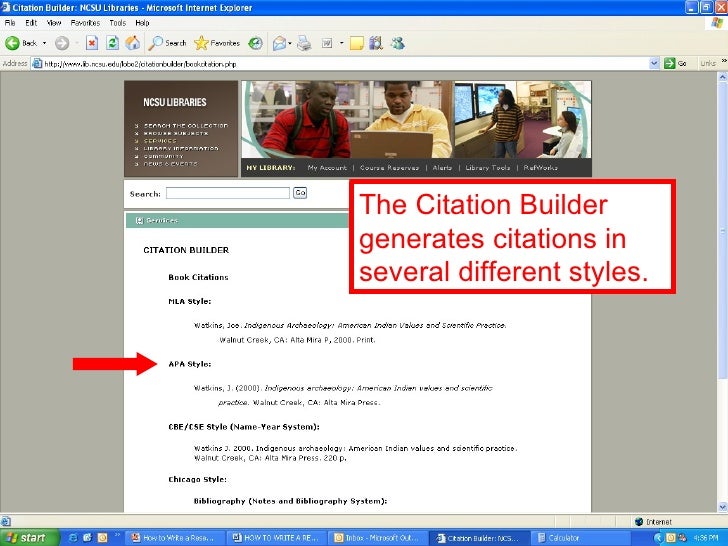Open the Library Tools link
Viewport: 728px width, 546px height.
point(488,168)
